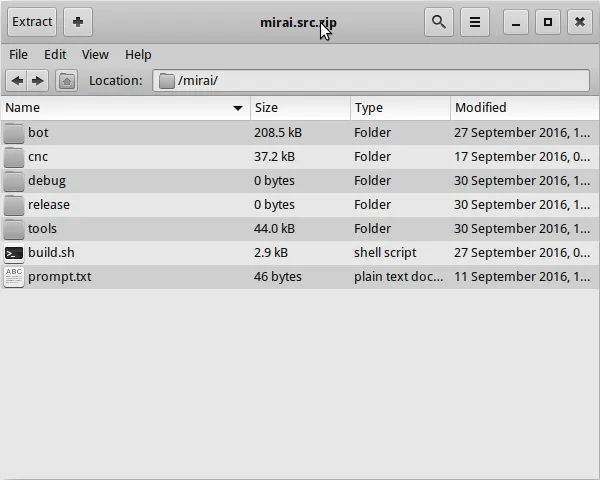Image resolution: width=600 pixels, height=480 pixels.
Task: Sort files by Size column
Action: pyautogui.click(x=300, y=108)
